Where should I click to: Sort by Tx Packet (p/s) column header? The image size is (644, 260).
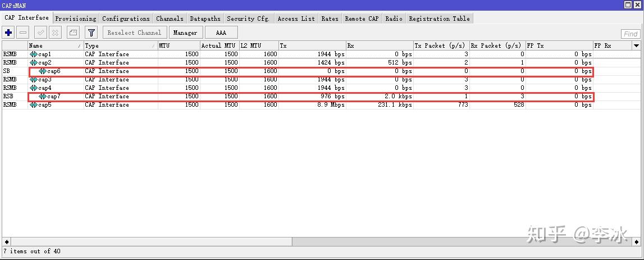click(x=441, y=45)
